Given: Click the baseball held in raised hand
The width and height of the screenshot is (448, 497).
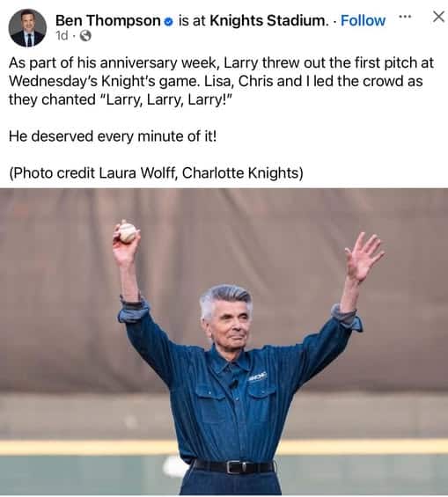Looking at the screenshot, I should [x=128, y=233].
